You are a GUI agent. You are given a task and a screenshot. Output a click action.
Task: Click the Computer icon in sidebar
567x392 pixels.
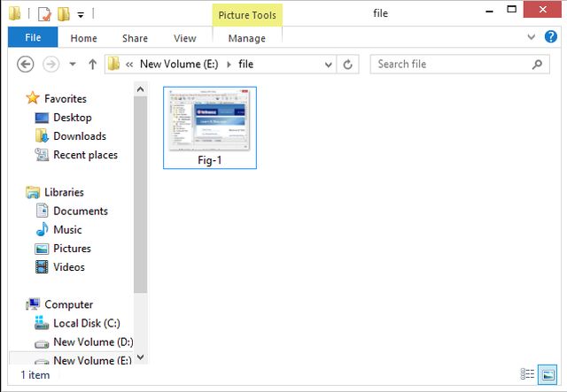[x=33, y=304]
